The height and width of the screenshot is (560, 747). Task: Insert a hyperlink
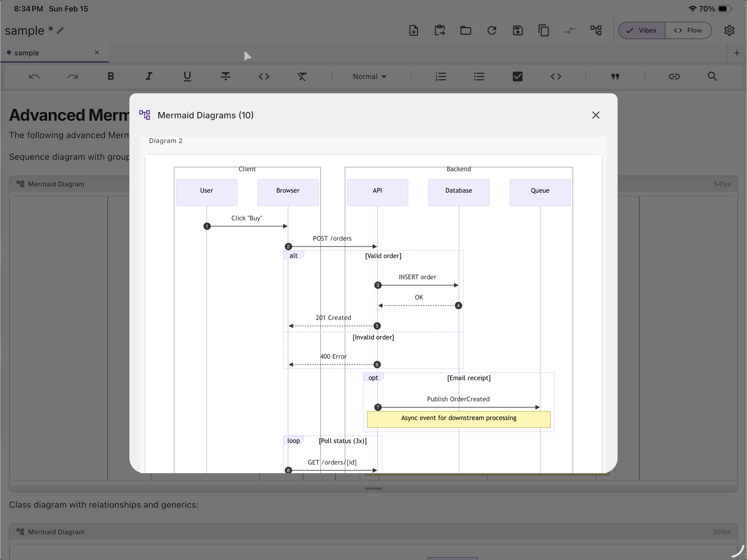click(674, 77)
